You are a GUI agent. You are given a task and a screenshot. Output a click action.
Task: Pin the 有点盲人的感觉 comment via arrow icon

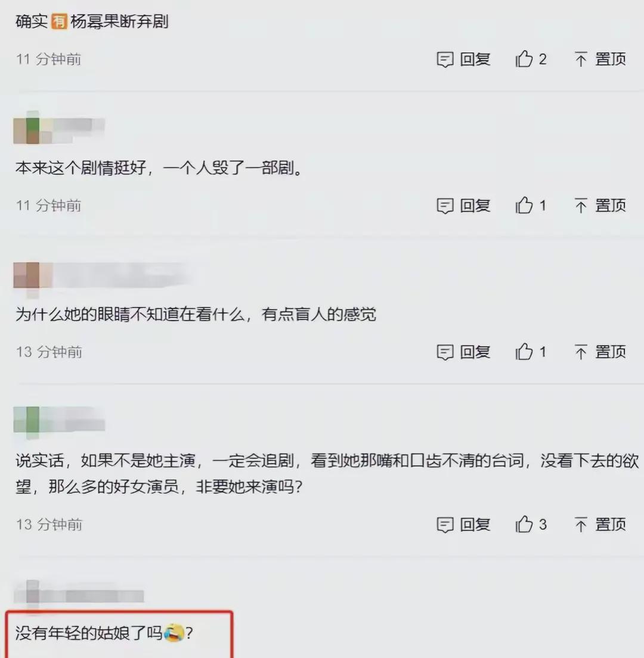pyautogui.click(x=581, y=352)
